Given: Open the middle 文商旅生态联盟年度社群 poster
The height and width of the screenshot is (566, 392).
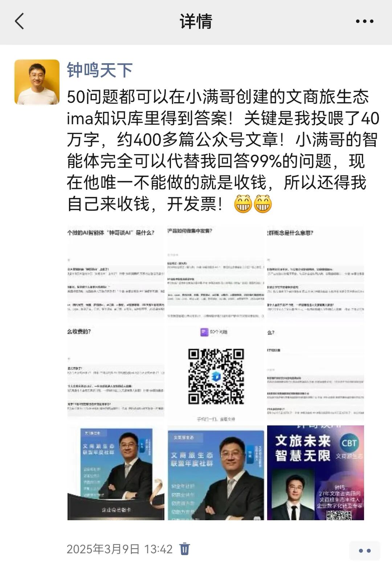Looking at the screenshot, I should tap(216, 473).
